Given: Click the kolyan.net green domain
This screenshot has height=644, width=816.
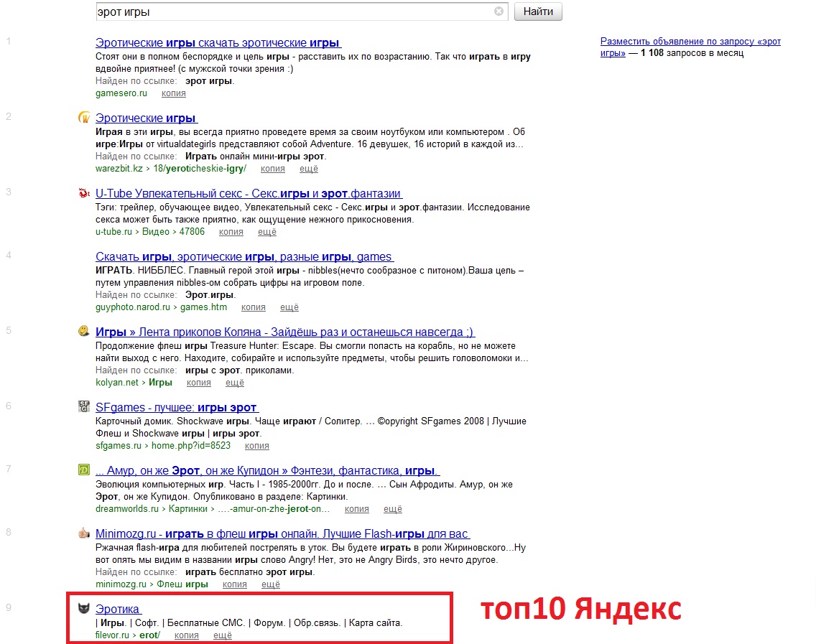Looking at the screenshot, I should [117, 383].
